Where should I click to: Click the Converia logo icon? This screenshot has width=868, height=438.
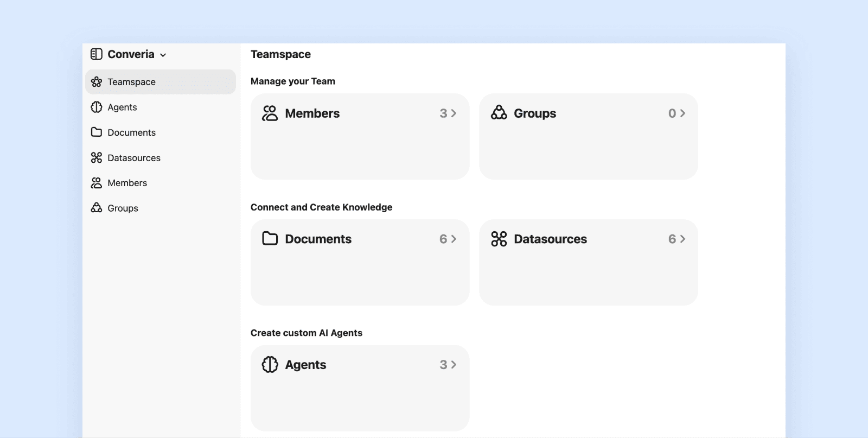[x=97, y=54]
